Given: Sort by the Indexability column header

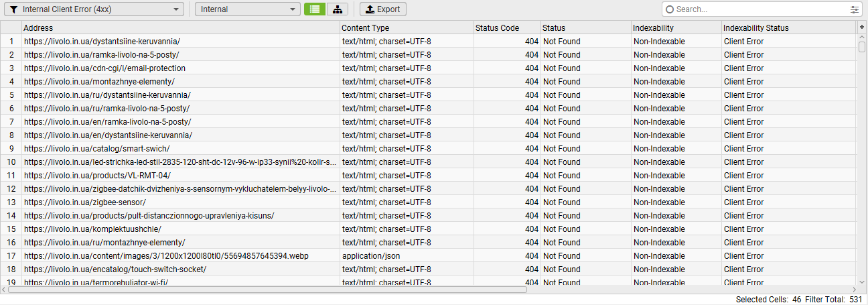Looking at the screenshot, I should [676, 27].
